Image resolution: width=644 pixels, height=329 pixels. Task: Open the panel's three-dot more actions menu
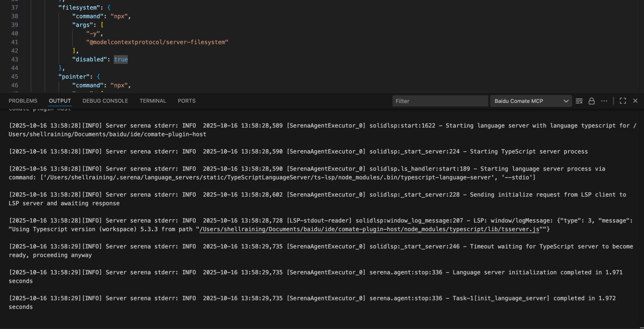[x=604, y=101]
